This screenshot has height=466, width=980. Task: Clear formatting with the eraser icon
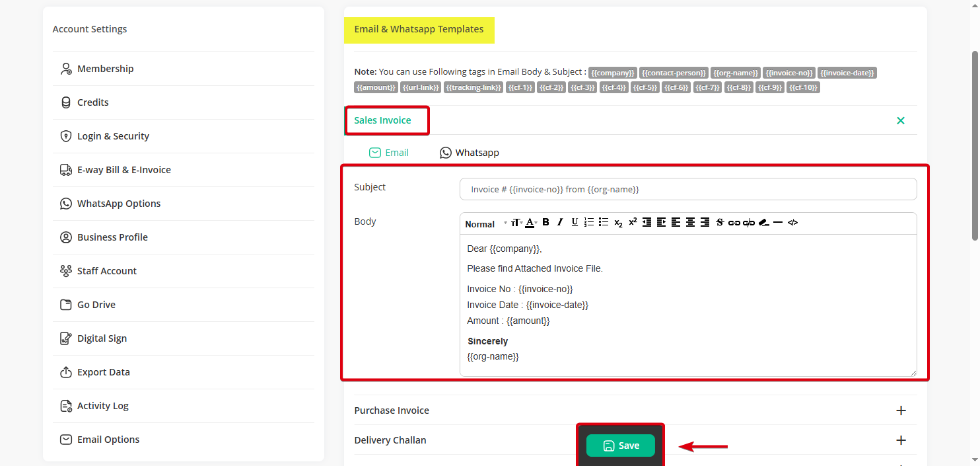coord(764,223)
